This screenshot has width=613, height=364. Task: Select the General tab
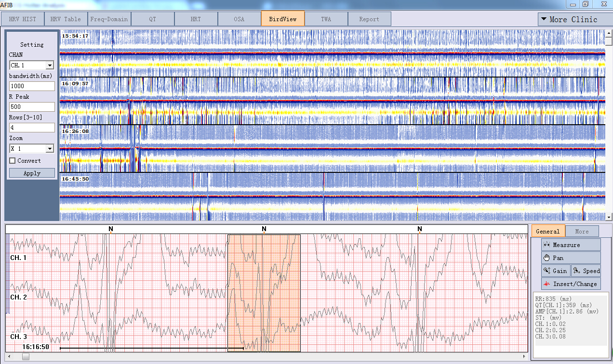(548, 231)
